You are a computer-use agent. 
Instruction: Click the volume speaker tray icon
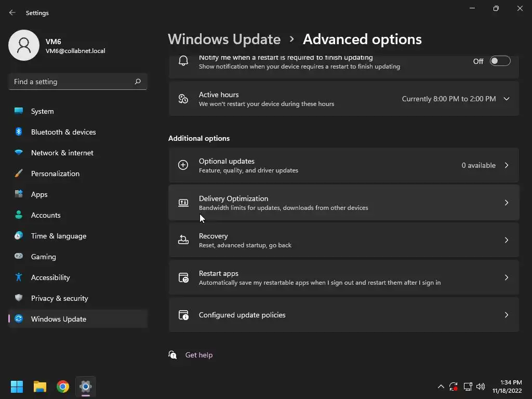[x=481, y=387]
